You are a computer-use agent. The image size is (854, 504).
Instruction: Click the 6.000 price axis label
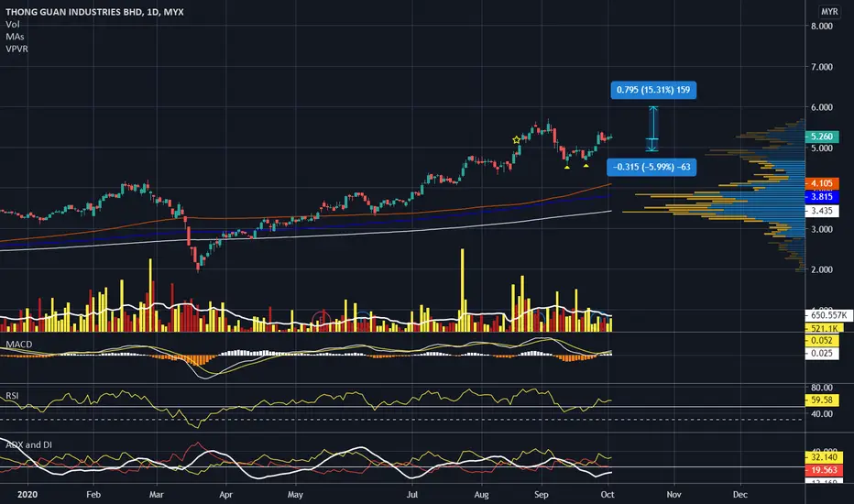[822, 107]
